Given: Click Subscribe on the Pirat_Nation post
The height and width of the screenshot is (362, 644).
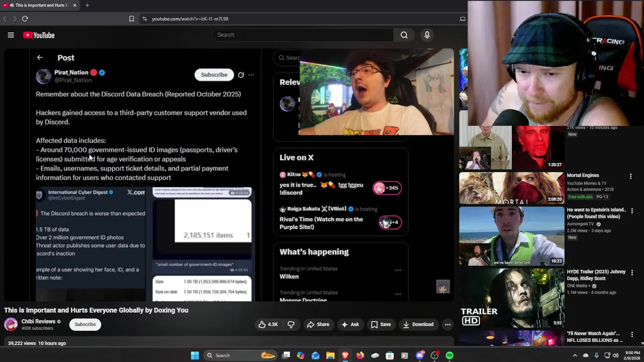Looking at the screenshot, I should click(214, 74).
